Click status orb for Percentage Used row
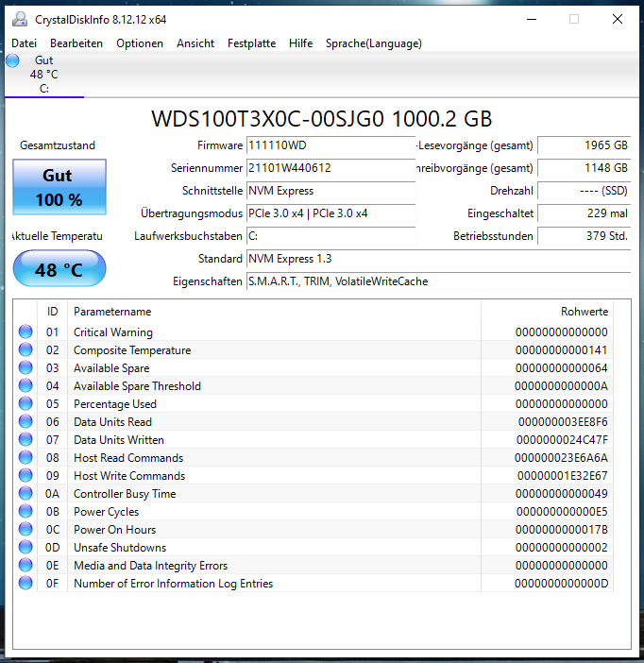Screen dimensions: 644x663 (25, 403)
